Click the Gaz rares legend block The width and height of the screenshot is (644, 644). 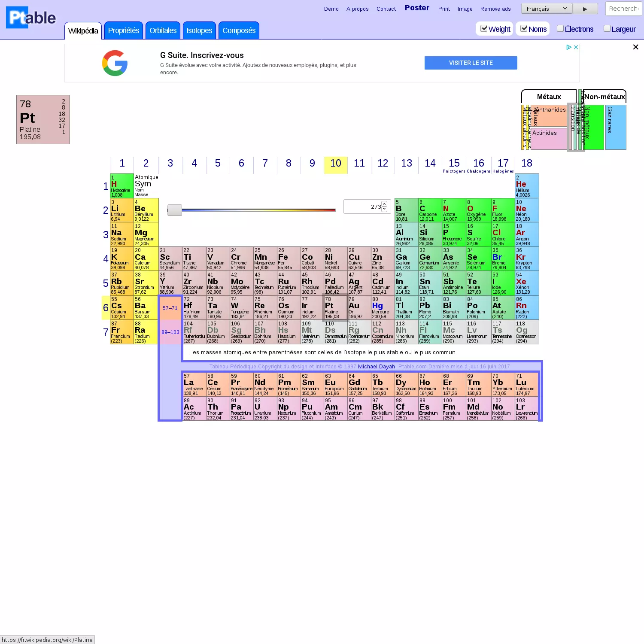click(x=615, y=127)
